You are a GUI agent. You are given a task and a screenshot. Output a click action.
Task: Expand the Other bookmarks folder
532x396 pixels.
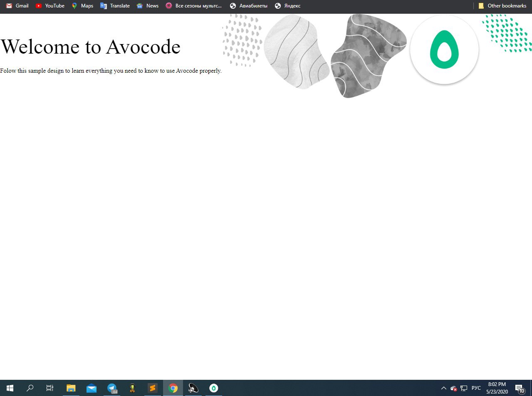[502, 6]
